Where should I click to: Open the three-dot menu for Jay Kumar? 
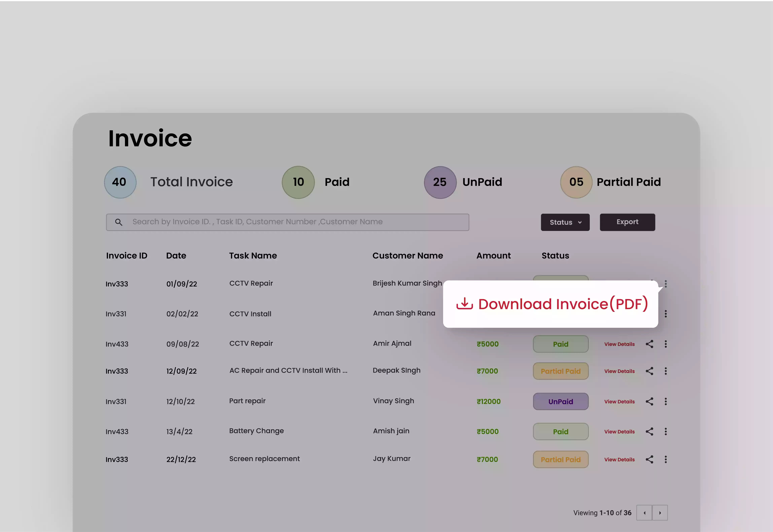(x=666, y=459)
